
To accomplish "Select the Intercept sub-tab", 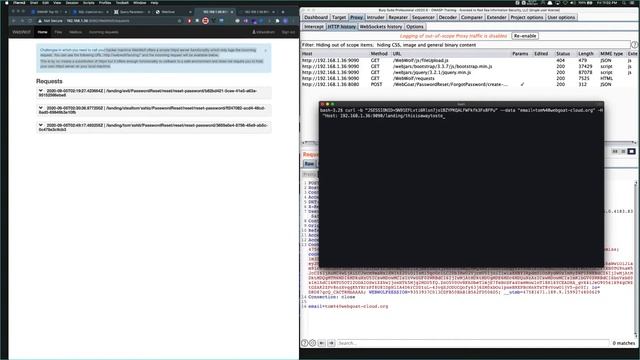I will click(x=313, y=27).
